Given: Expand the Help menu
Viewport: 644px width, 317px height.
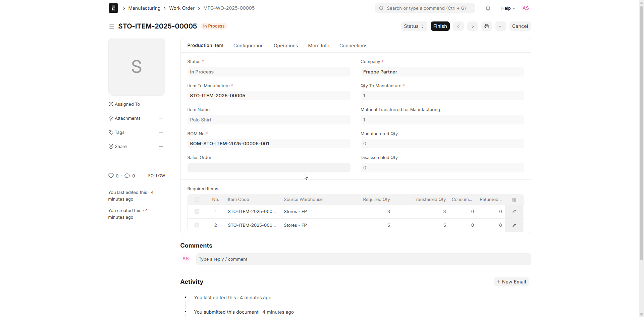Looking at the screenshot, I should tap(508, 8).
